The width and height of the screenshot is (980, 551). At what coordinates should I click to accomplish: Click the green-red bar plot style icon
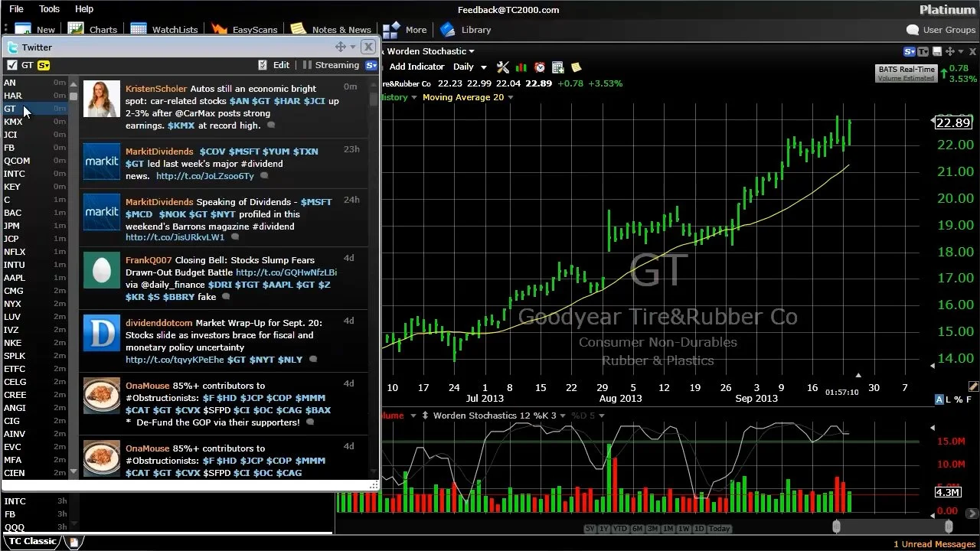pos(521,67)
